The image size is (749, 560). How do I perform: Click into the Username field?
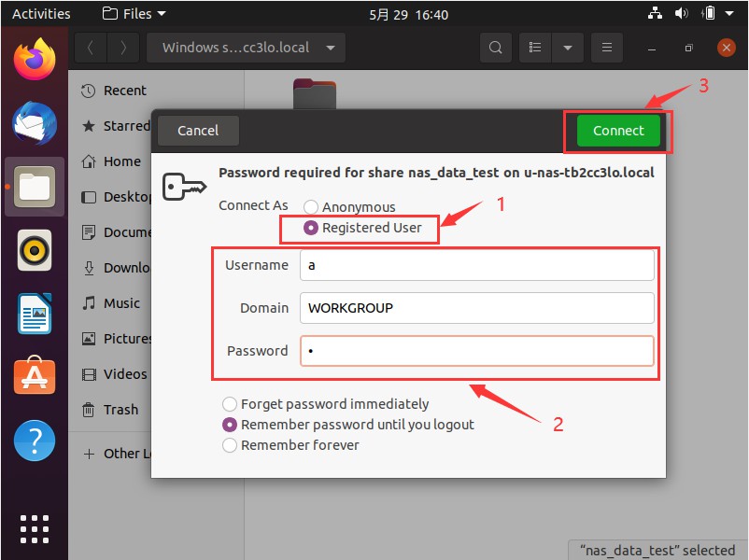pyautogui.click(x=476, y=265)
